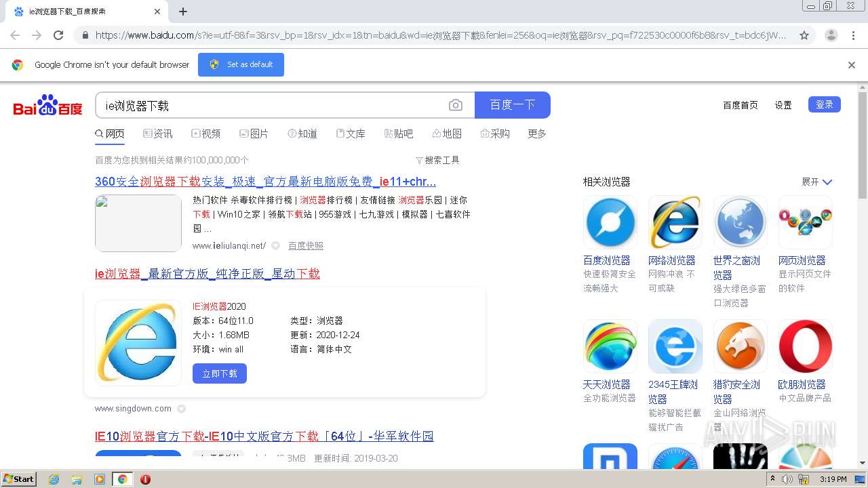
Task: Select 知道 search tab
Action: 302,134
